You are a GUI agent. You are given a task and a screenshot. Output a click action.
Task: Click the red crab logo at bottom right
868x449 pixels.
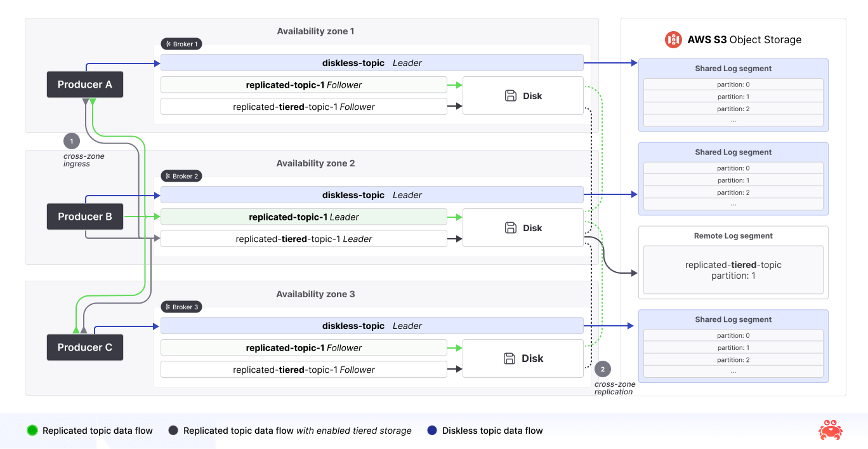[x=831, y=430]
